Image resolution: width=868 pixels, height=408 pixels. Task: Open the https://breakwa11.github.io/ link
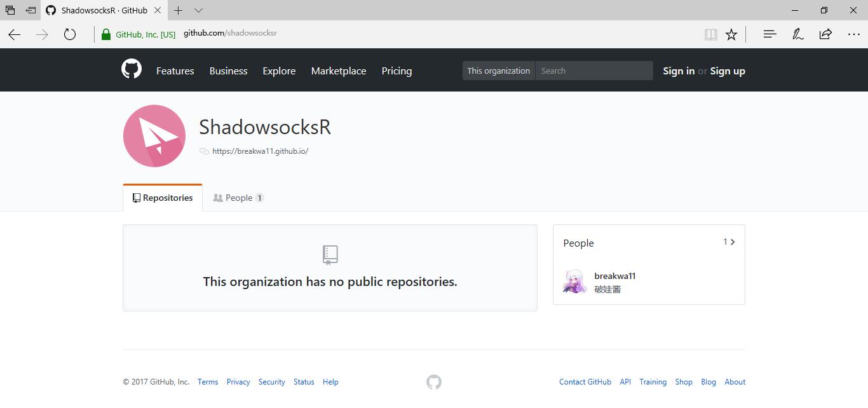(x=261, y=151)
